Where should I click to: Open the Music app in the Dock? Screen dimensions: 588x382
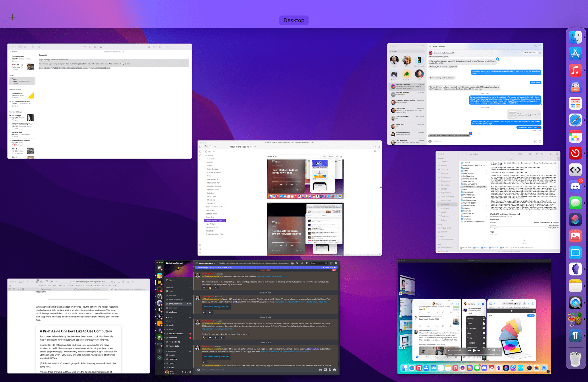[x=575, y=70]
